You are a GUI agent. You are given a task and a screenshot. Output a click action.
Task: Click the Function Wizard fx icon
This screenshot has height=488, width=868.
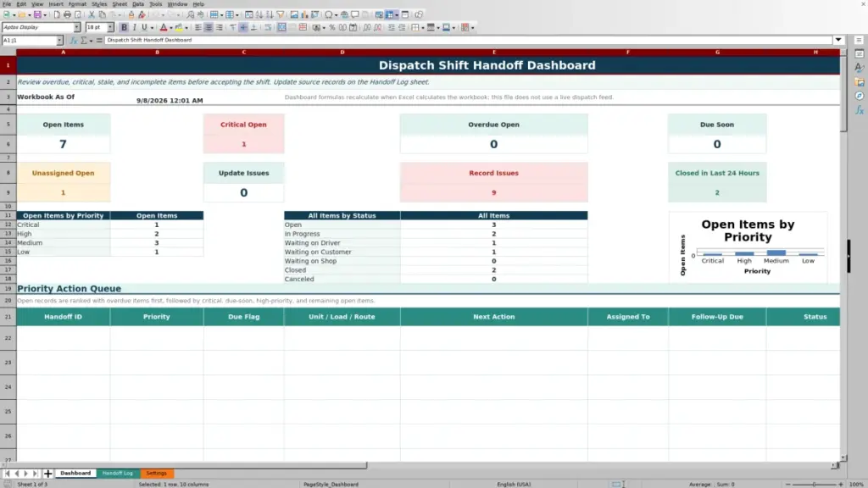pyautogui.click(x=73, y=41)
